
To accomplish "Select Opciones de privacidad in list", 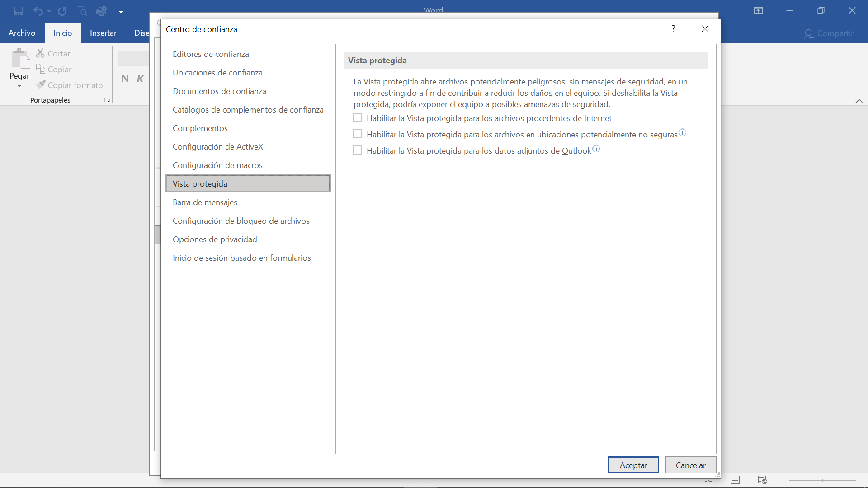I will pyautogui.click(x=215, y=239).
